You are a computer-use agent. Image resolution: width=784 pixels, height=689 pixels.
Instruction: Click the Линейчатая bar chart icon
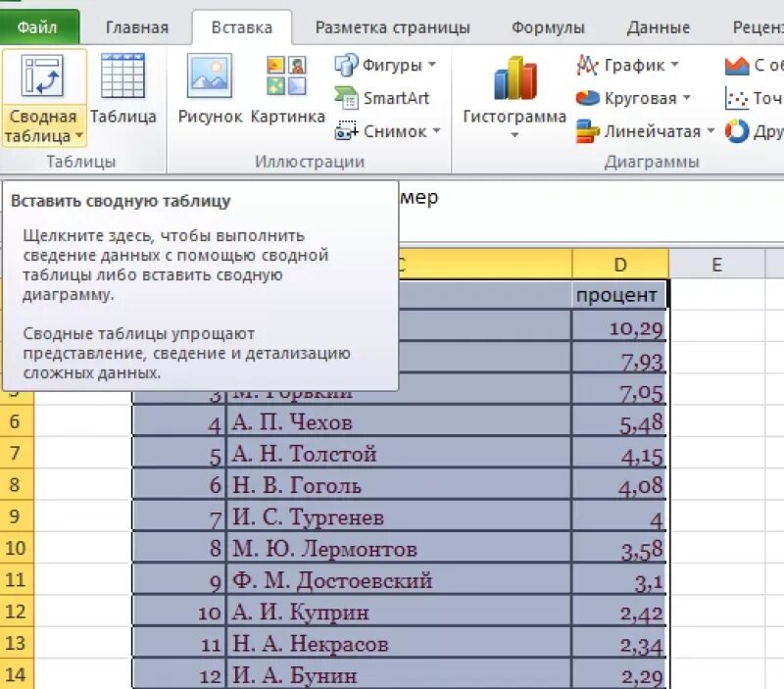point(587,131)
